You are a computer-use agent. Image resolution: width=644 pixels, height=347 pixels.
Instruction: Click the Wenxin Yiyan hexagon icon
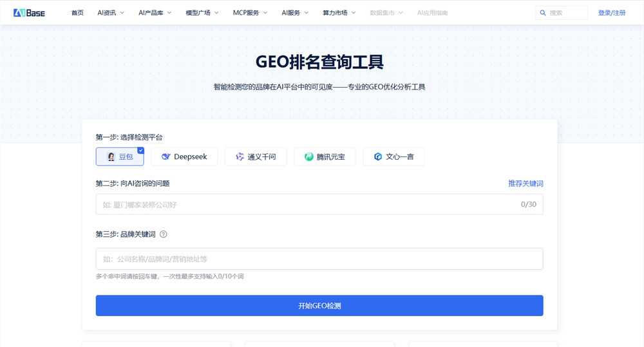[378, 156]
